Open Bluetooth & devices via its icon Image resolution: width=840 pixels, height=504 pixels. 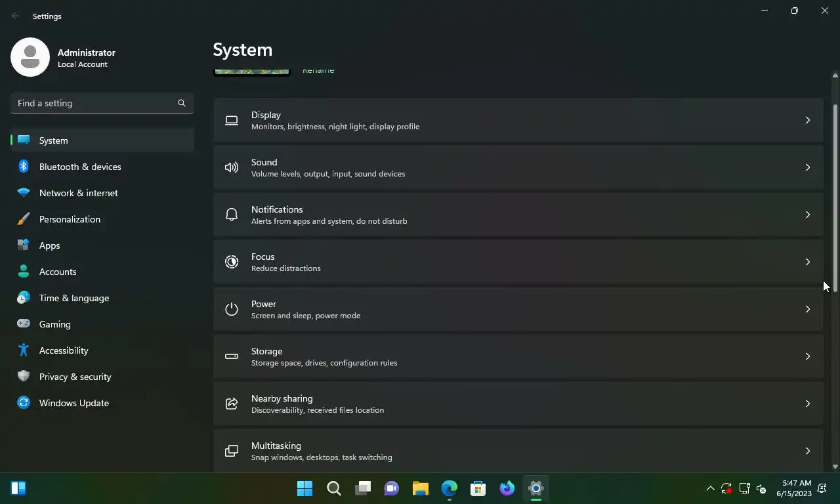pos(24,167)
